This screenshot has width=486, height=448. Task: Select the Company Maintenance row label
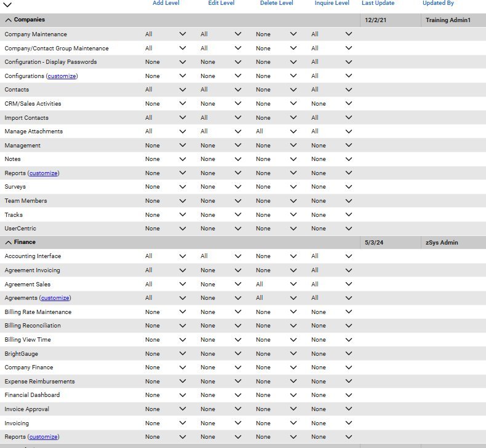[x=36, y=34]
